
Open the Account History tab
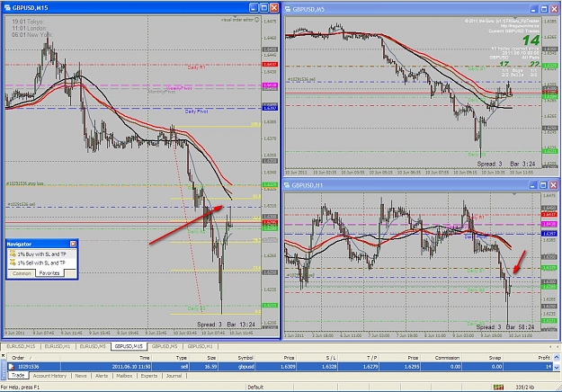coord(49,376)
